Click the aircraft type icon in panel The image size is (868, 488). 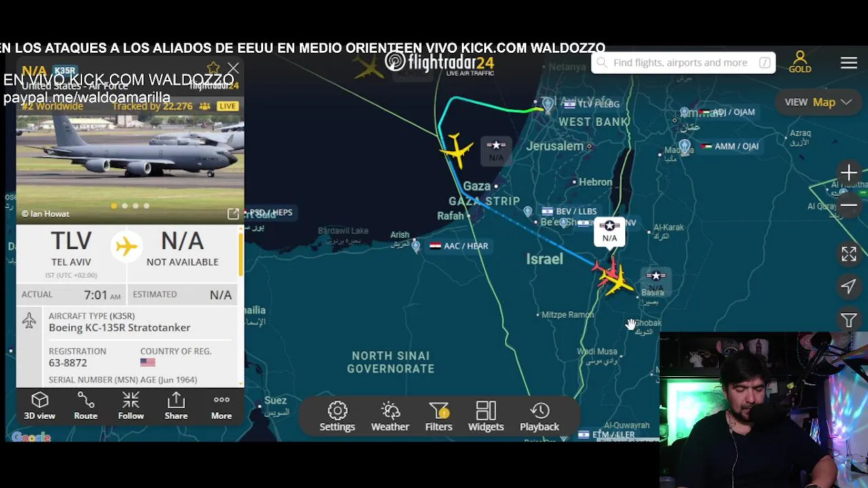coord(29,321)
